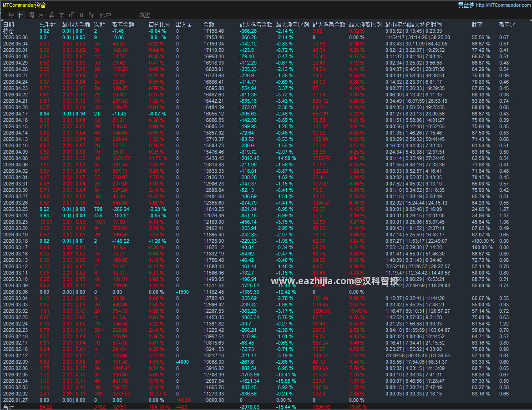Screen dimensions: 532x410
Task: Click the MTCommander资管 title
Action: (x=24, y=5)
